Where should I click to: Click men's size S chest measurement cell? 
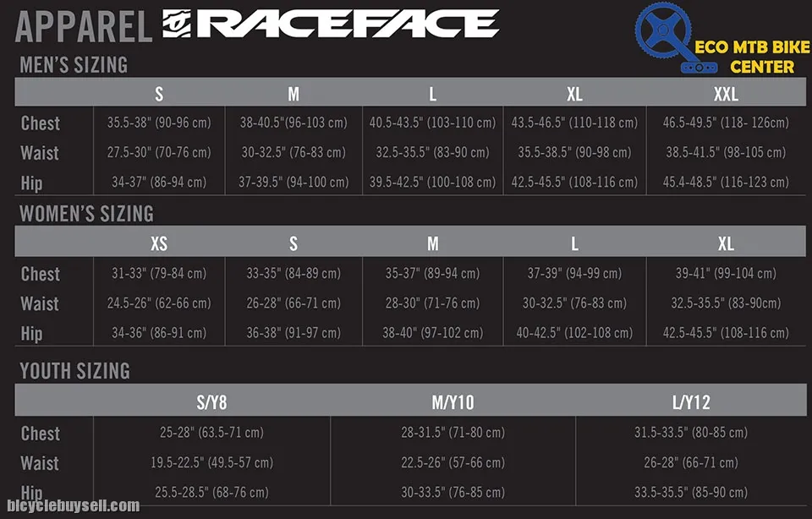[x=159, y=123]
